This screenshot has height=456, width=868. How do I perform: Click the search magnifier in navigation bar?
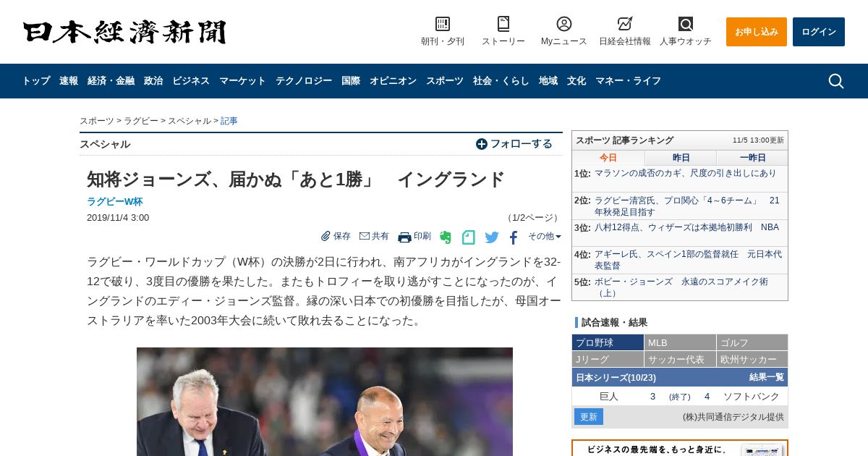click(x=836, y=81)
